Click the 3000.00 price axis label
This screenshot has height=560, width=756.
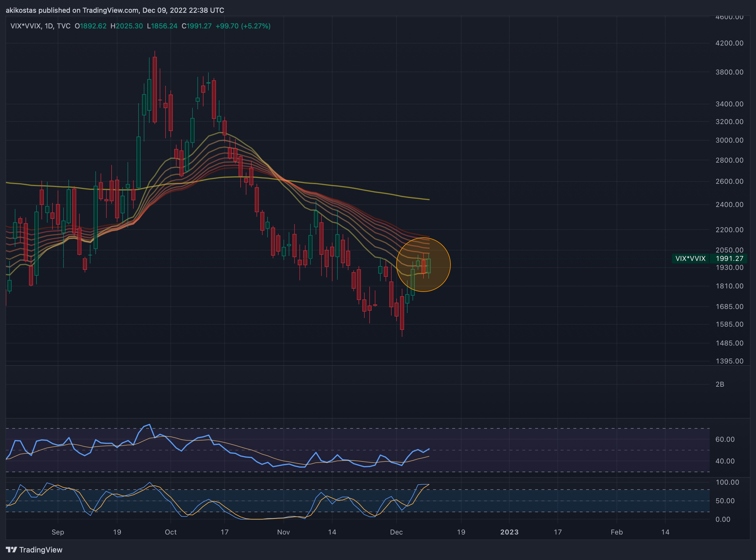pyautogui.click(x=729, y=140)
